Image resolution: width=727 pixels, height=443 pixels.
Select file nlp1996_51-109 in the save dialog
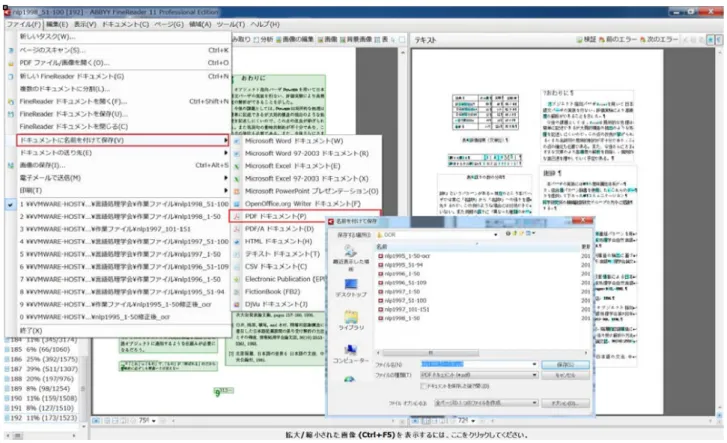pos(405,282)
